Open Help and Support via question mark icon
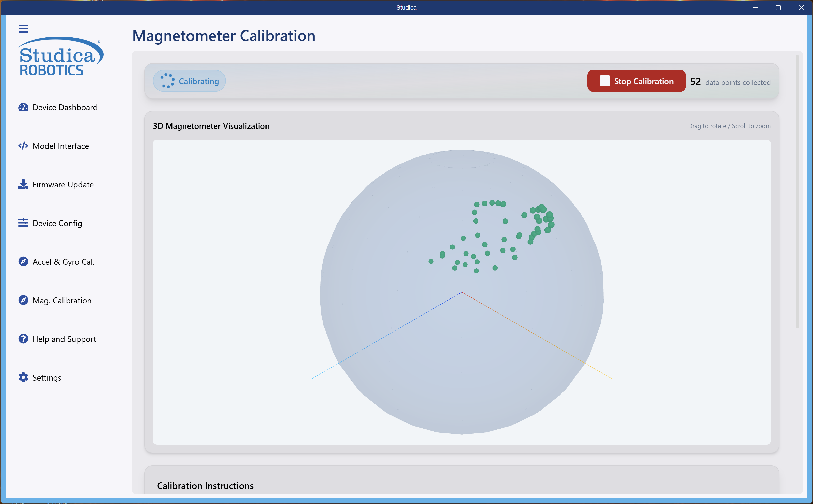The width and height of the screenshot is (813, 504). coord(23,339)
